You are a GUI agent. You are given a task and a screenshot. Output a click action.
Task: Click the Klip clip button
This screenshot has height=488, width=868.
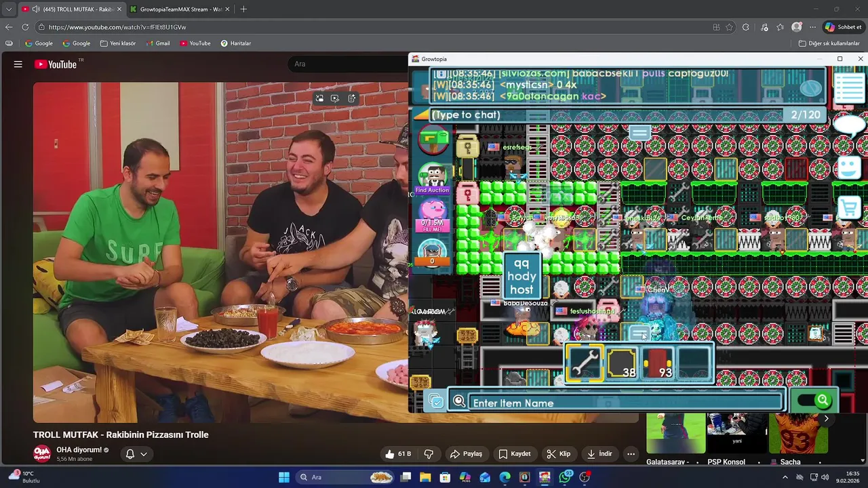(559, 454)
